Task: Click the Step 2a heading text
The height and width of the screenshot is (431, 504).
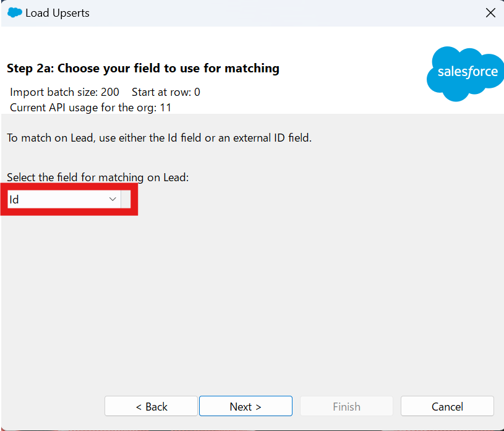Action: 143,68
